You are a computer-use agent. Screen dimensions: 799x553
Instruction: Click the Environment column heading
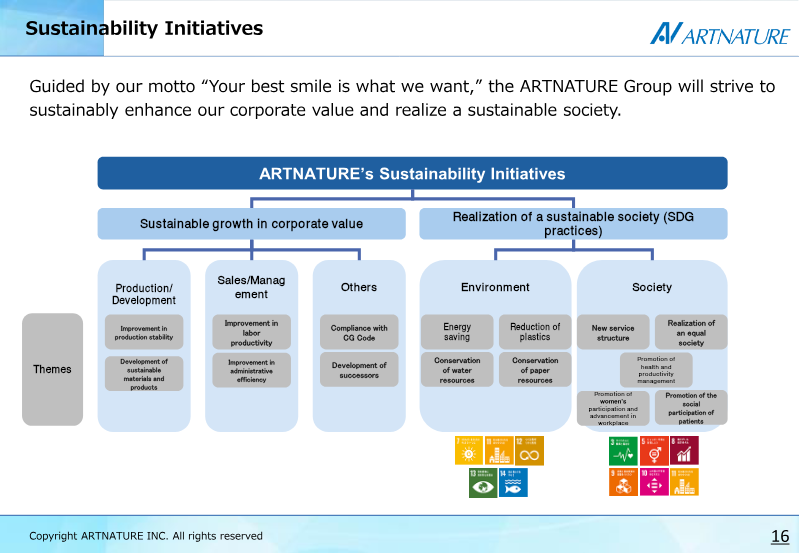[x=495, y=287]
